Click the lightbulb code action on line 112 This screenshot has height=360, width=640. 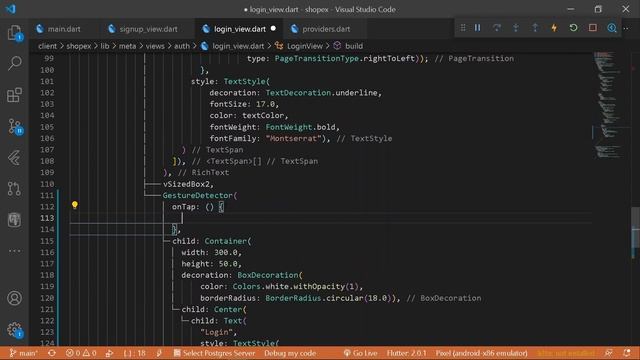(x=75, y=205)
